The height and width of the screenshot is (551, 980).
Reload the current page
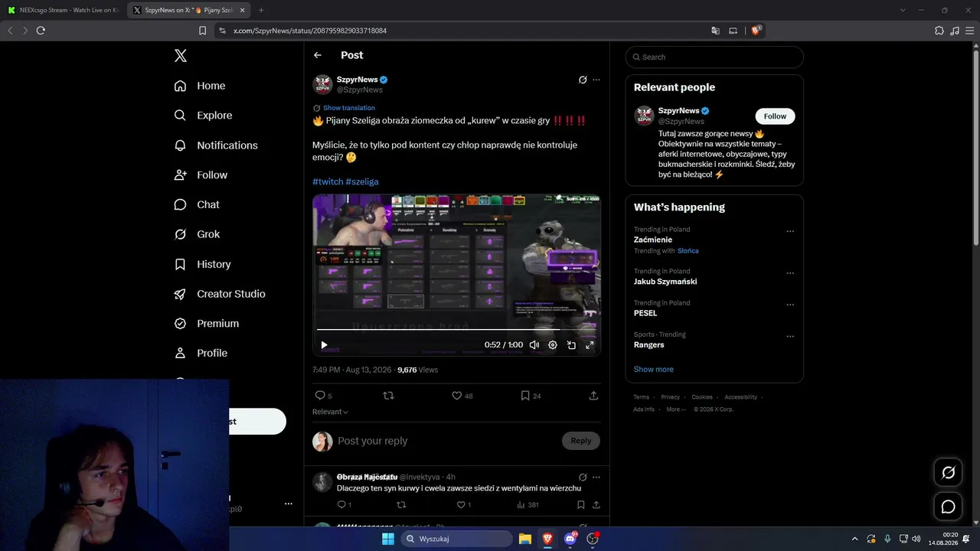41,31
